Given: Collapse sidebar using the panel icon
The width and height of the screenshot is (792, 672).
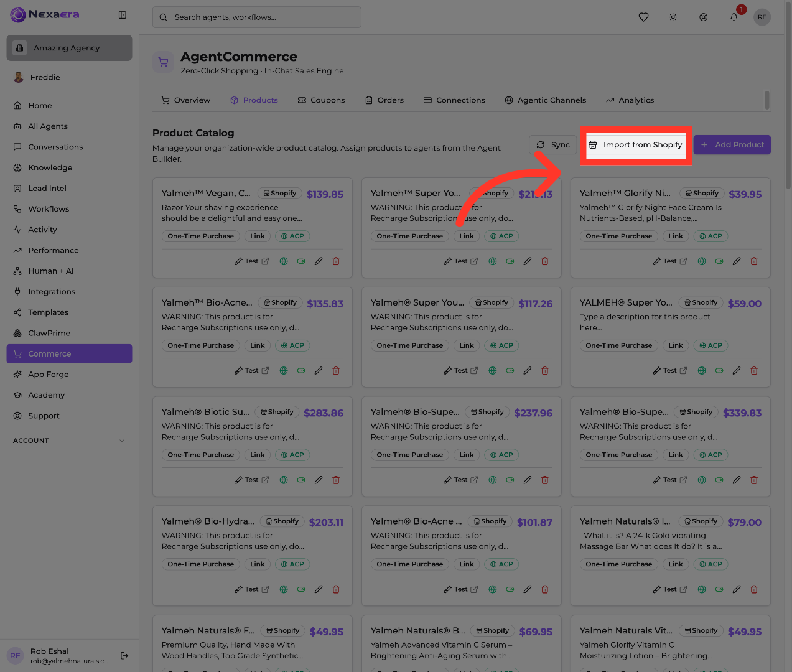Looking at the screenshot, I should pos(123,15).
